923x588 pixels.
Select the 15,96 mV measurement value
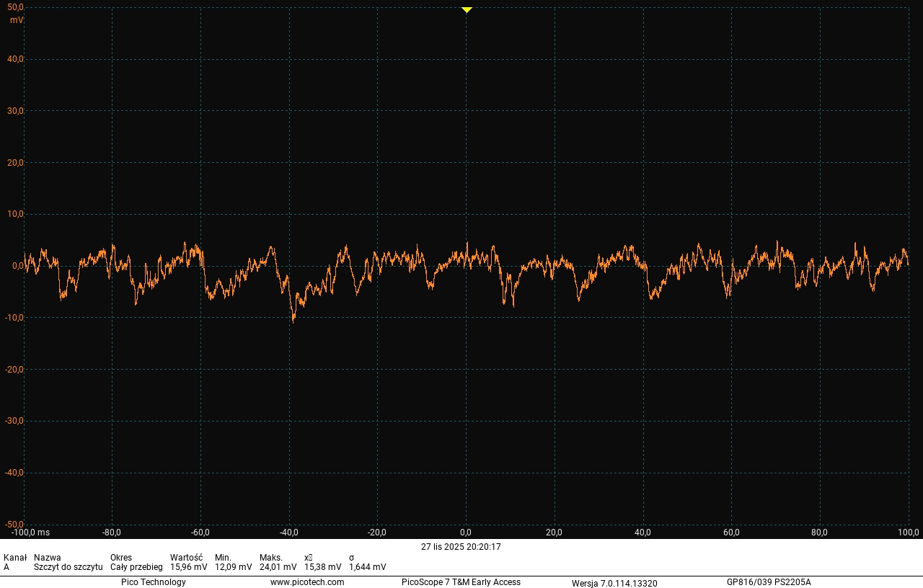click(188, 567)
